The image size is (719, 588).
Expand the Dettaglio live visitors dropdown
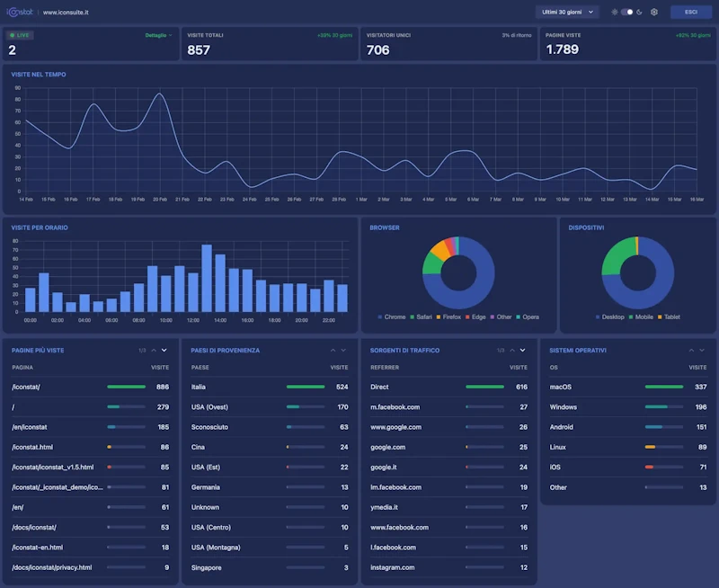coord(158,35)
